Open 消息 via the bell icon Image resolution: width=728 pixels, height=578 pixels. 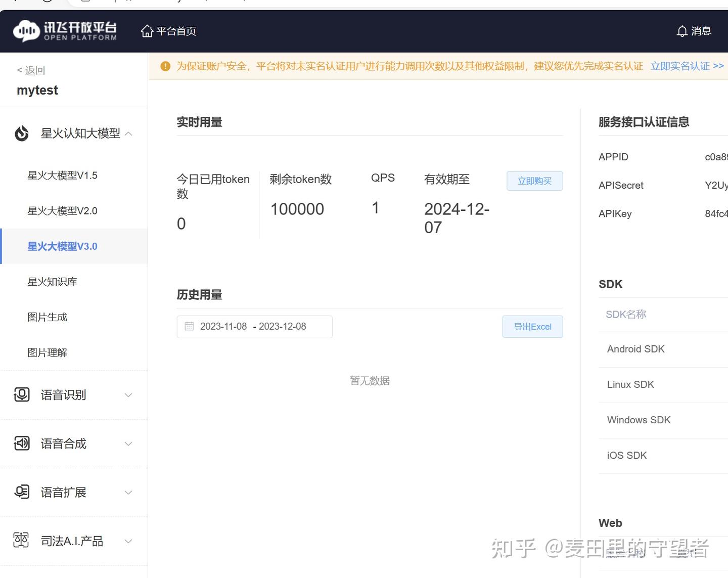pos(682,31)
